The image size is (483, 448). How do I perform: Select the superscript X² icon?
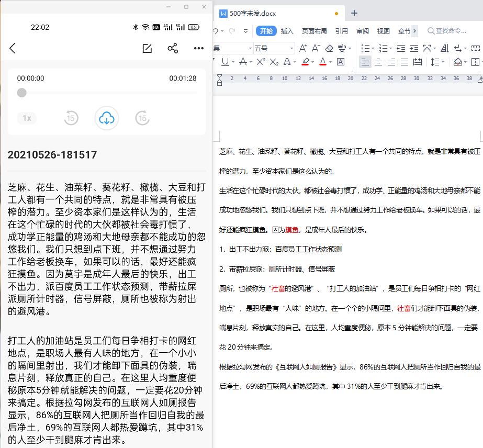(261, 62)
